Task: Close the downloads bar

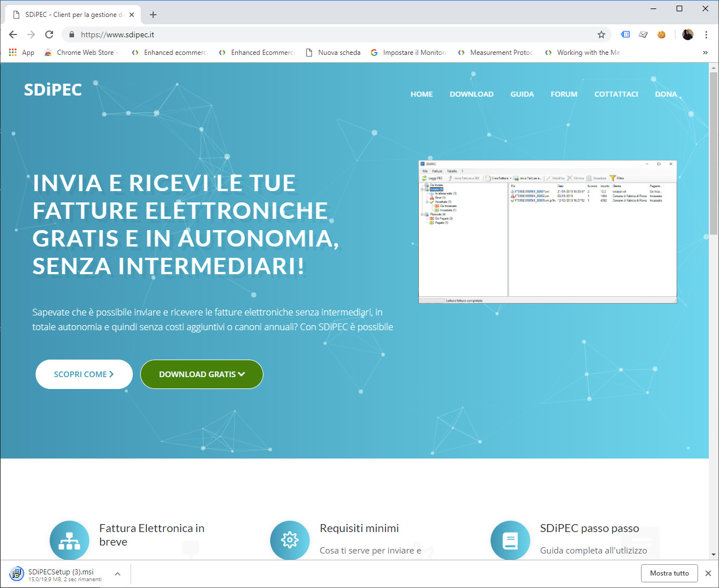Action: 708,573
